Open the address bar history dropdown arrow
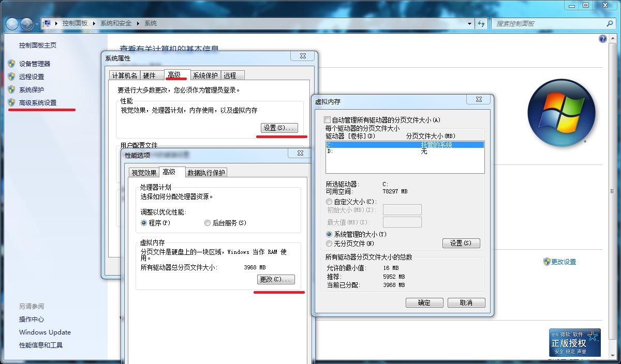Viewport: 621px width, 364px height. [x=469, y=23]
